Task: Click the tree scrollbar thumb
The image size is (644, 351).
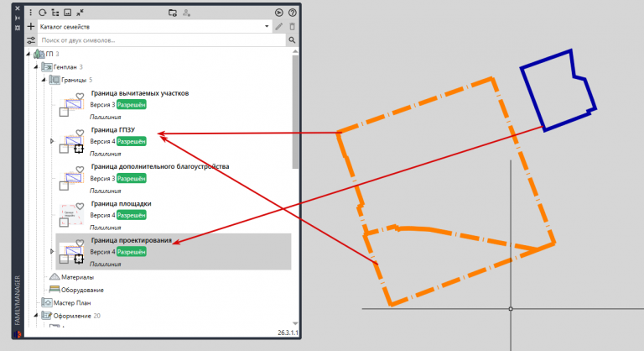Action: (295, 112)
